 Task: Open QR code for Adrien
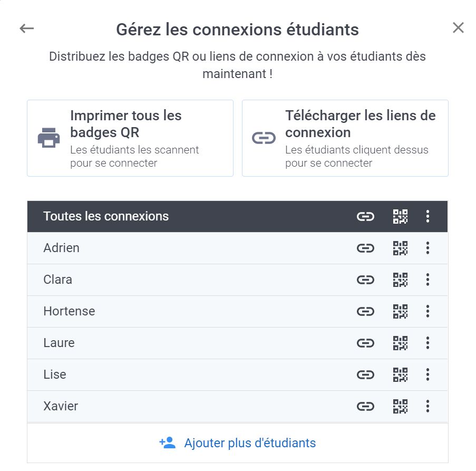coord(401,248)
